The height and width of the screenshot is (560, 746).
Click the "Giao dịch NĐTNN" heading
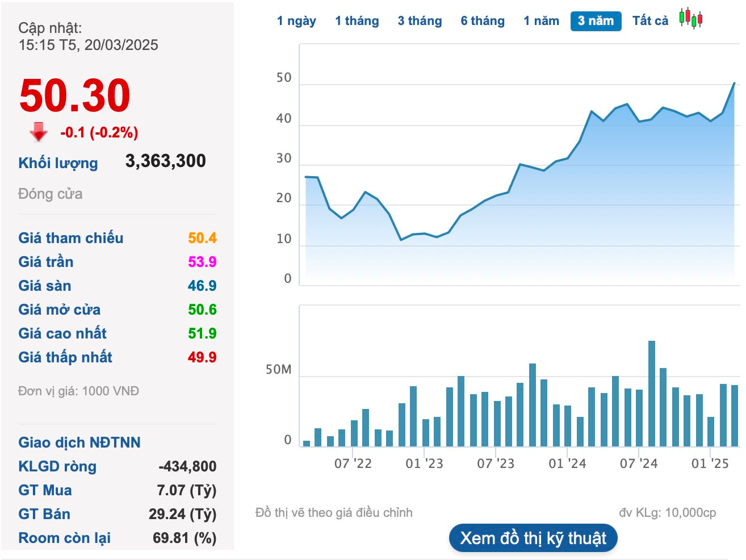tap(79, 442)
